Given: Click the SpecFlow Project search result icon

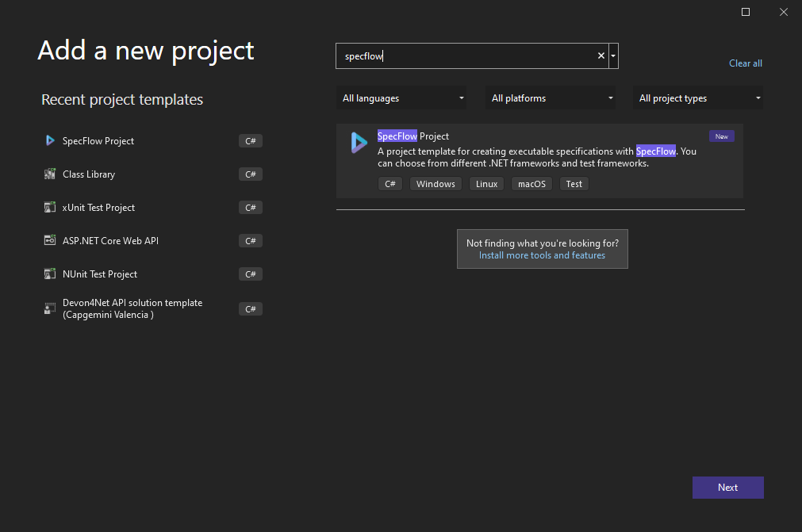Looking at the screenshot, I should tap(358, 143).
